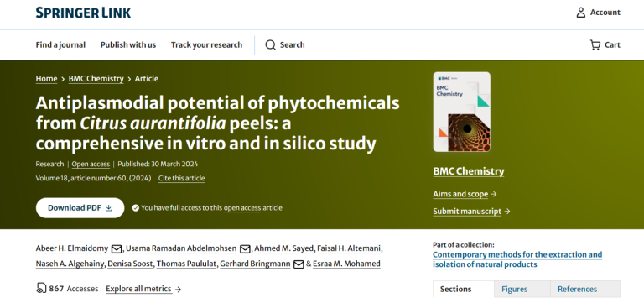Click the Open access link
The height and width of the screenshot is (303, 644).
tap(91, 164)
